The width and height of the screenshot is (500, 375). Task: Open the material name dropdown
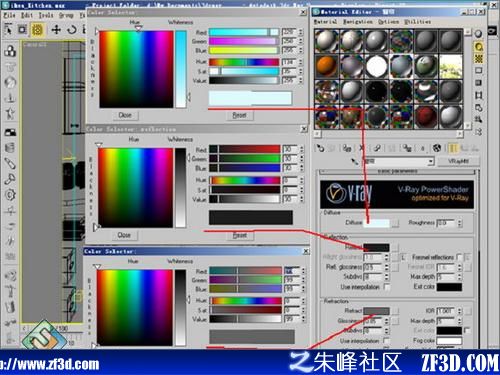[x=431, y=162]
